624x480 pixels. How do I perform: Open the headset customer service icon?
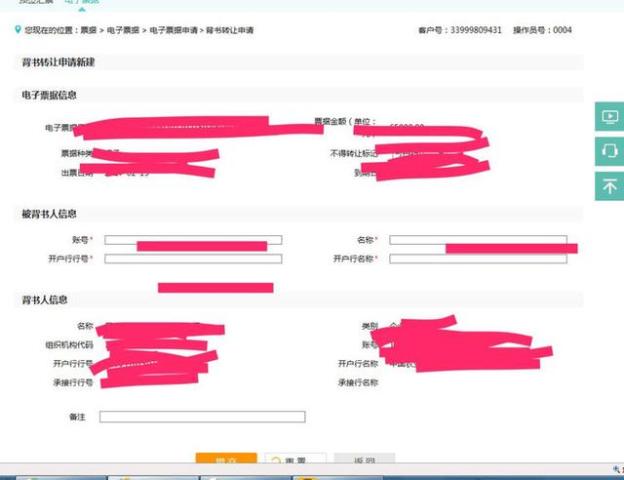(x=609, y=151)
